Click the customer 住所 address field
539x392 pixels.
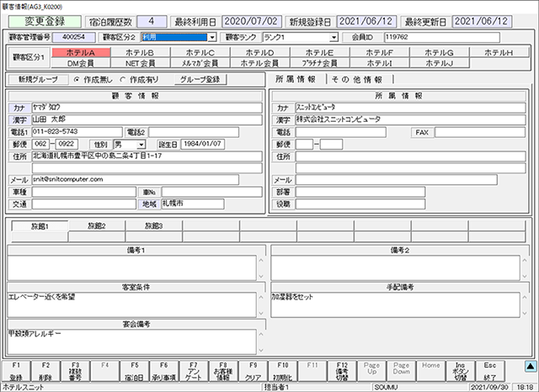click(147, 156)
